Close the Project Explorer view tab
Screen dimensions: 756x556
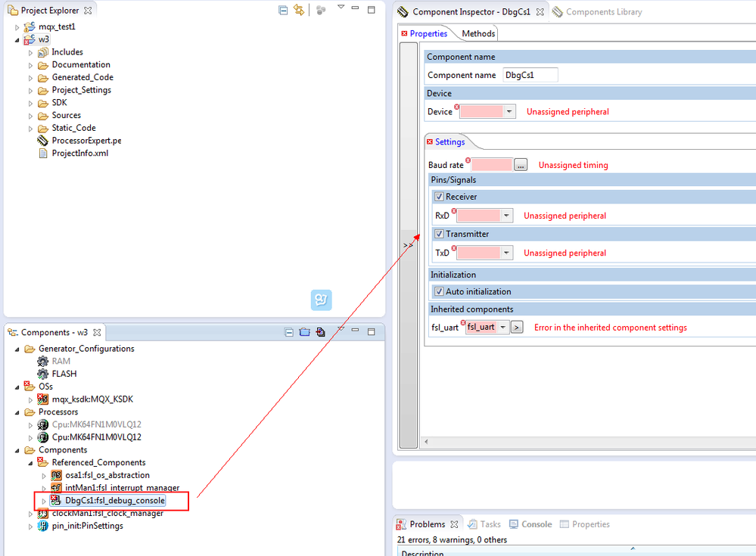(88, 10)
